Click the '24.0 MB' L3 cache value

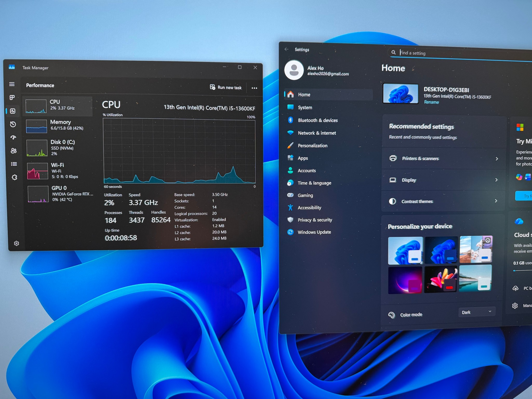pyautogui.click(x=219, y=238)
